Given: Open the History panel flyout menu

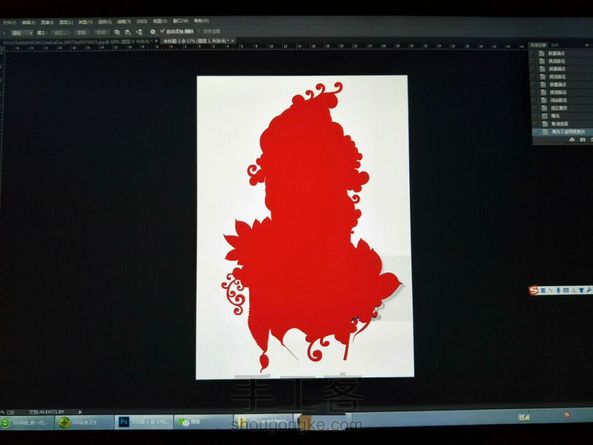Looking at the screenshot, I should click(x=587, y=45).
